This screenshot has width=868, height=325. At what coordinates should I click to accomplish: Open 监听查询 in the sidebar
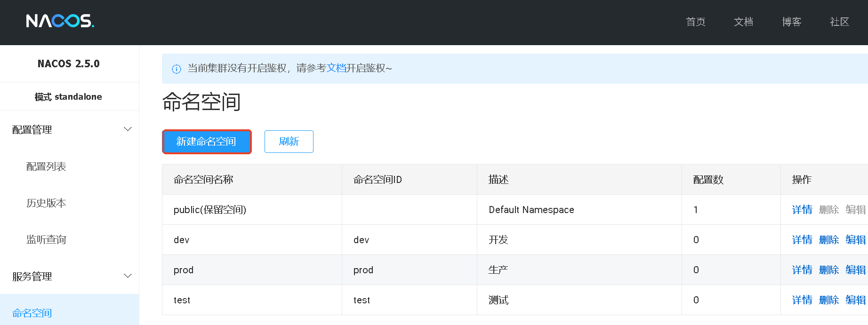tap(46, 240)
